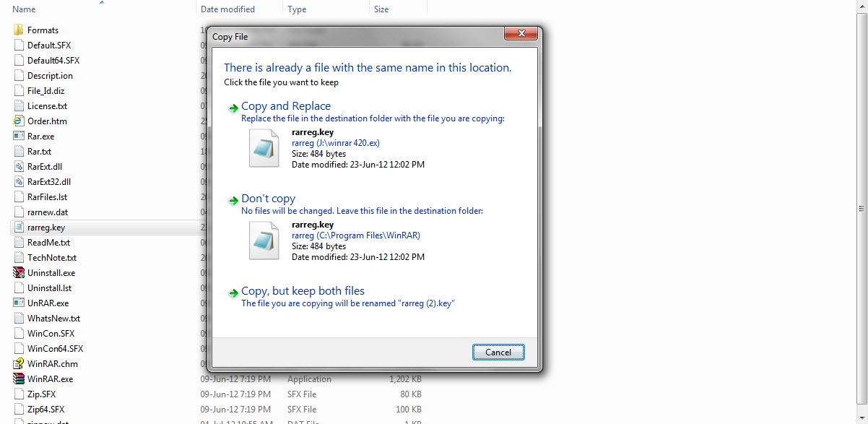Click the Formats folder icon
Image resolution: width=868 pixels, height=424 pixels.
pos(19,30)
